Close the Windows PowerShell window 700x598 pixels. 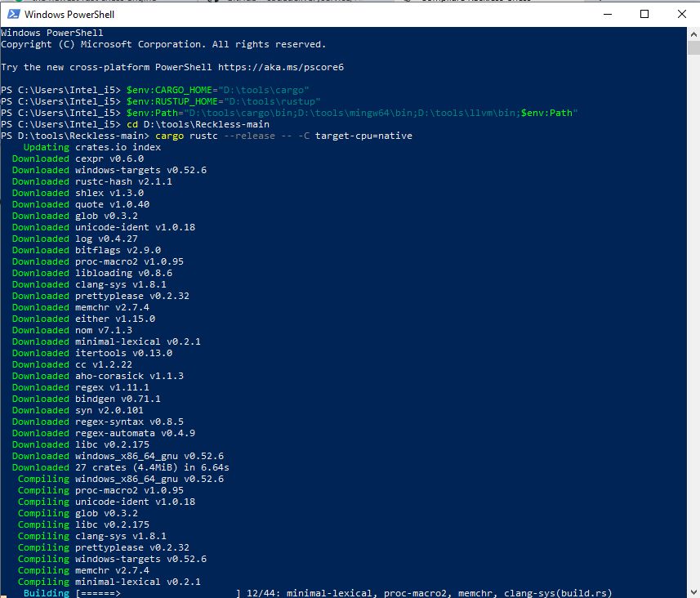[682, 14]
